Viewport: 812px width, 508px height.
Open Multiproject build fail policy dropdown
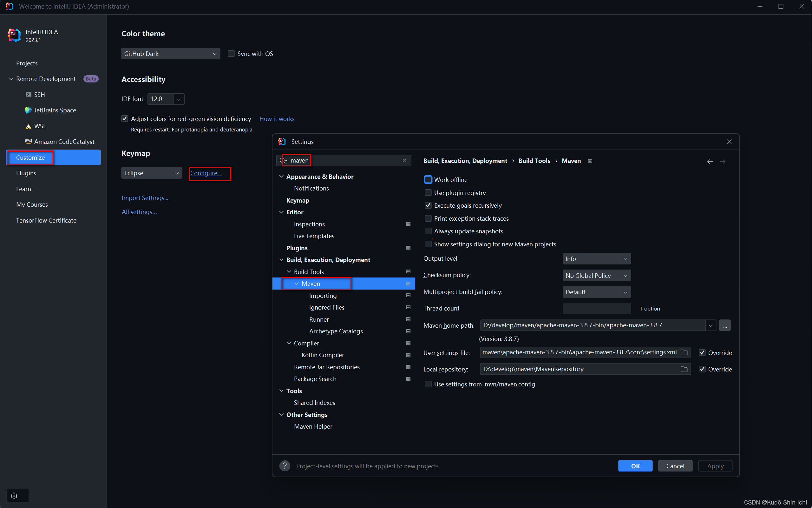(x=597, y=292)
